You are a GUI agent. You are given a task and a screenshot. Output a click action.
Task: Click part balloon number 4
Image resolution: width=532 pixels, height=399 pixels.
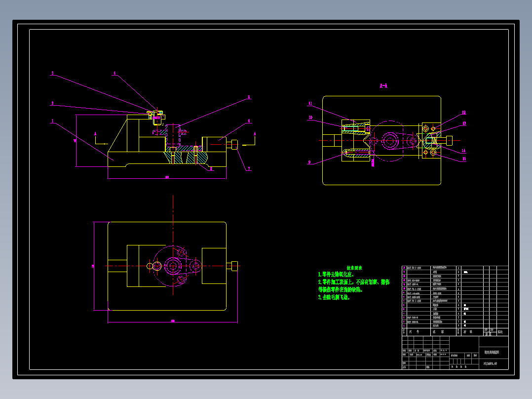(x=114, y=73)
